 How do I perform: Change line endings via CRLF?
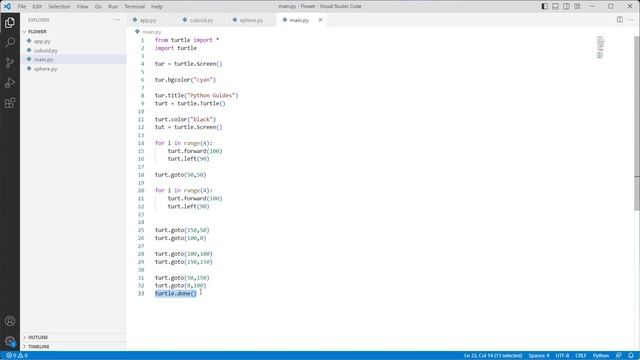581,356
